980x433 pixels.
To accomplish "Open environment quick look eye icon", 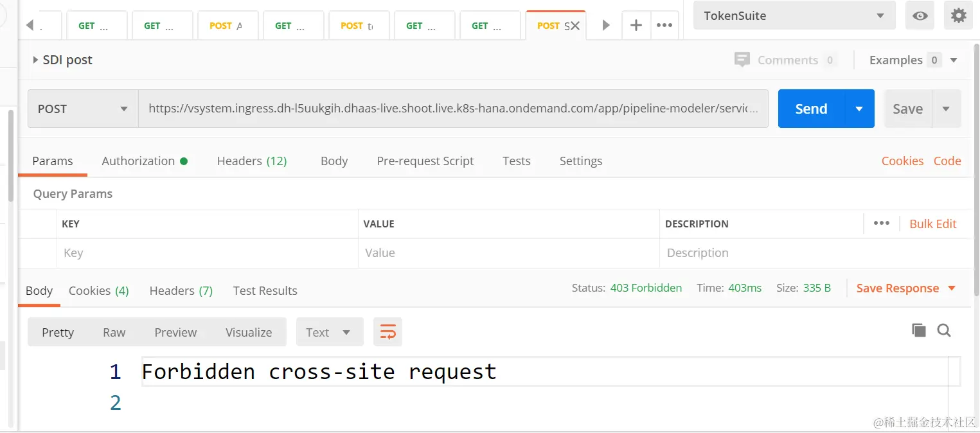I will click(920, 16).
